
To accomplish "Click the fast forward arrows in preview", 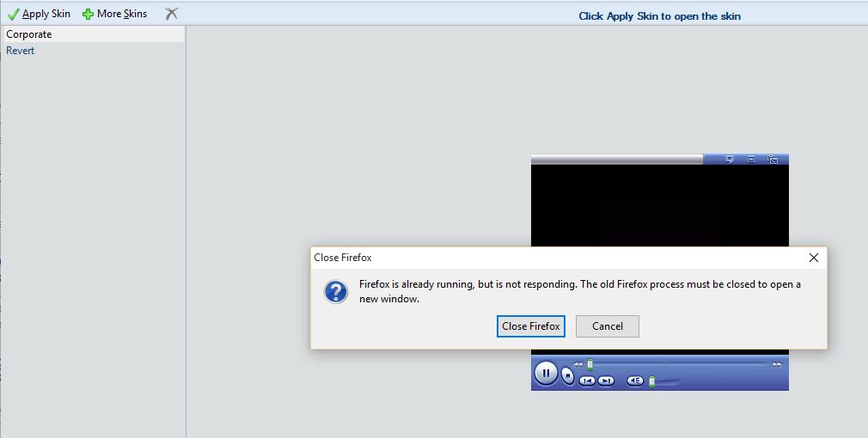I will click(777, 364).
